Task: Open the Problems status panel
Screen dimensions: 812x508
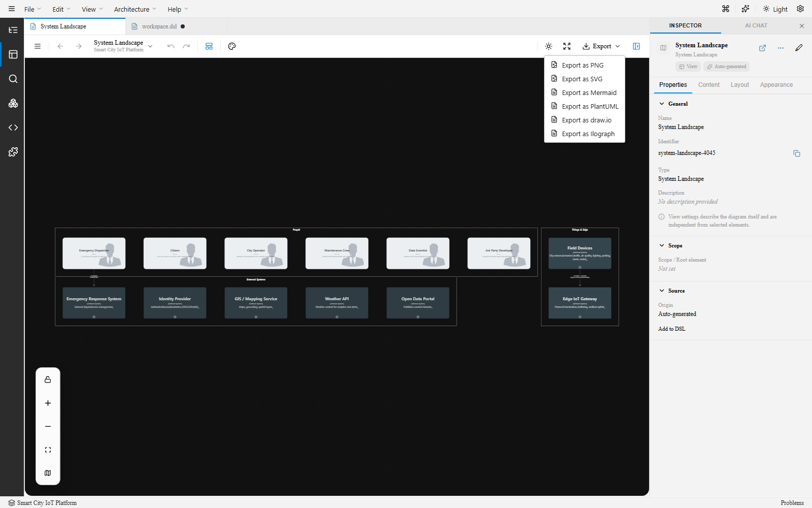Action: [x=792, y=503]
